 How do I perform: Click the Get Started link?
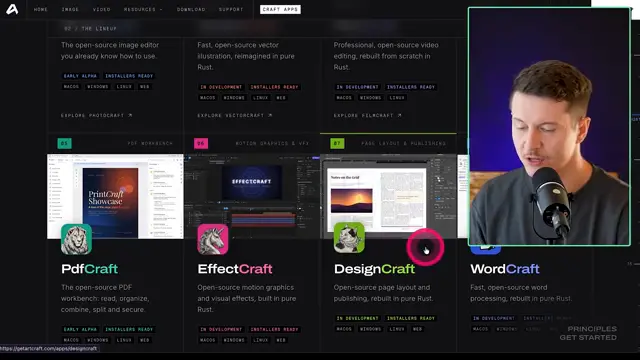pyautogui.click(x=588, y=338)
